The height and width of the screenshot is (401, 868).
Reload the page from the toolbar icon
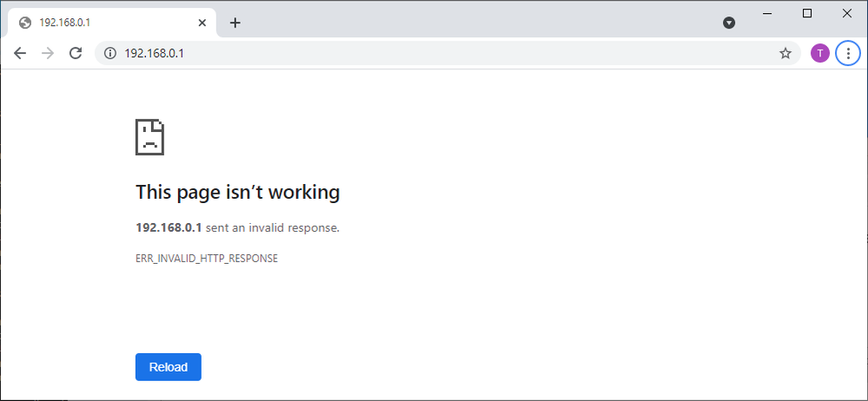76,53
